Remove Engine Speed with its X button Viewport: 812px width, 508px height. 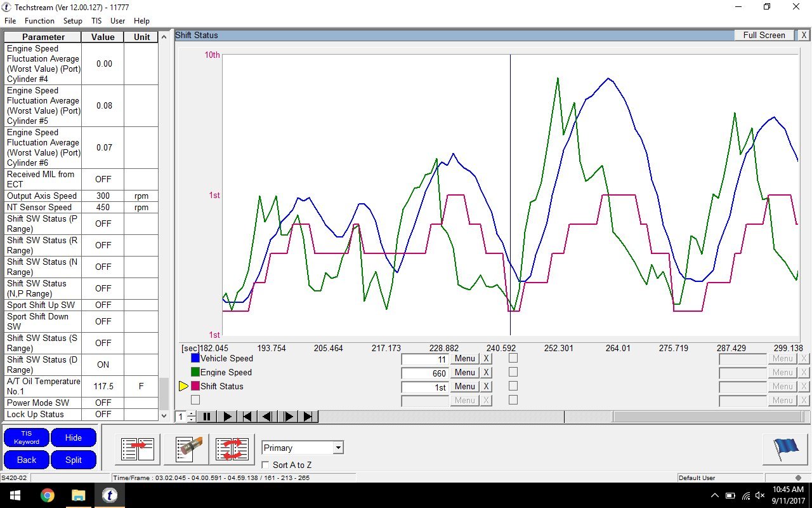486,373
